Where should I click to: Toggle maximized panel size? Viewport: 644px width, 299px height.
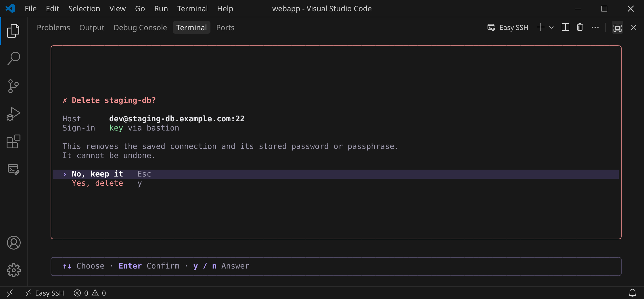tap(617, 27)
